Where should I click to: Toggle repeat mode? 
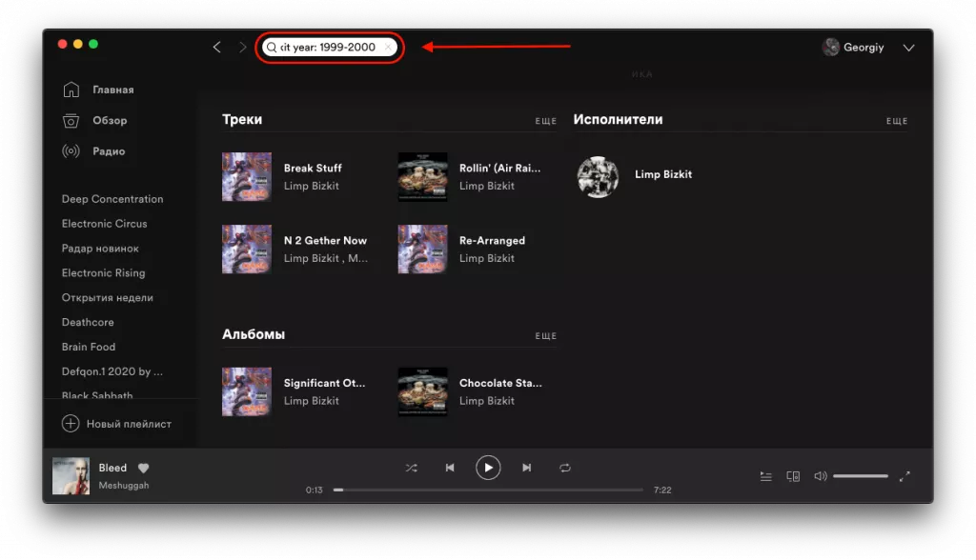[564, 468]
